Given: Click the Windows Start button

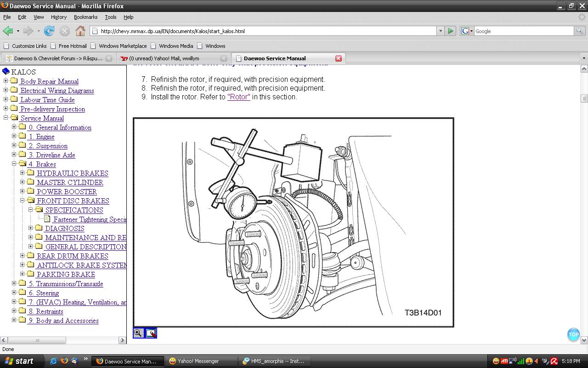Looking at the screenshot, I should coord(19,361).
